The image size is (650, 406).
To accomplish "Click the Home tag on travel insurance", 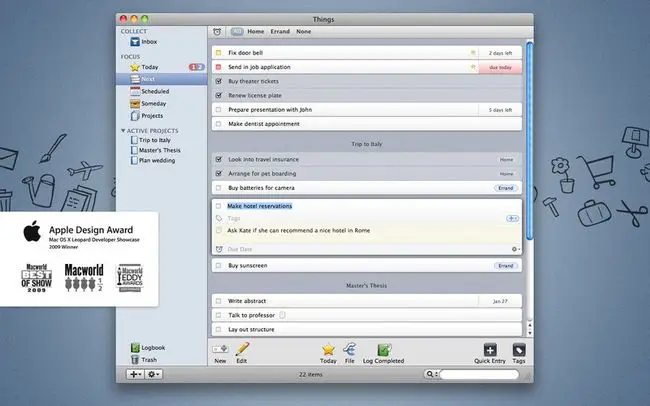I will (506, 160).
